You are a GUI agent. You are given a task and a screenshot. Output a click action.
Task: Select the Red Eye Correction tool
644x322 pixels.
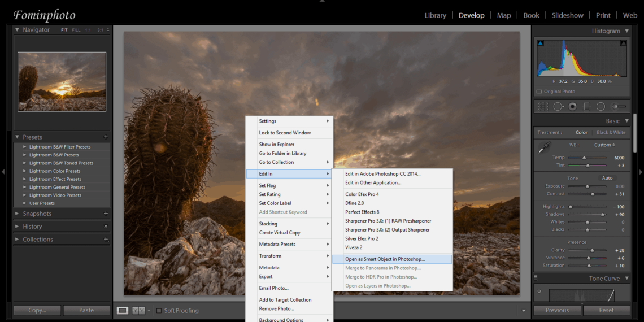(572, 106)
